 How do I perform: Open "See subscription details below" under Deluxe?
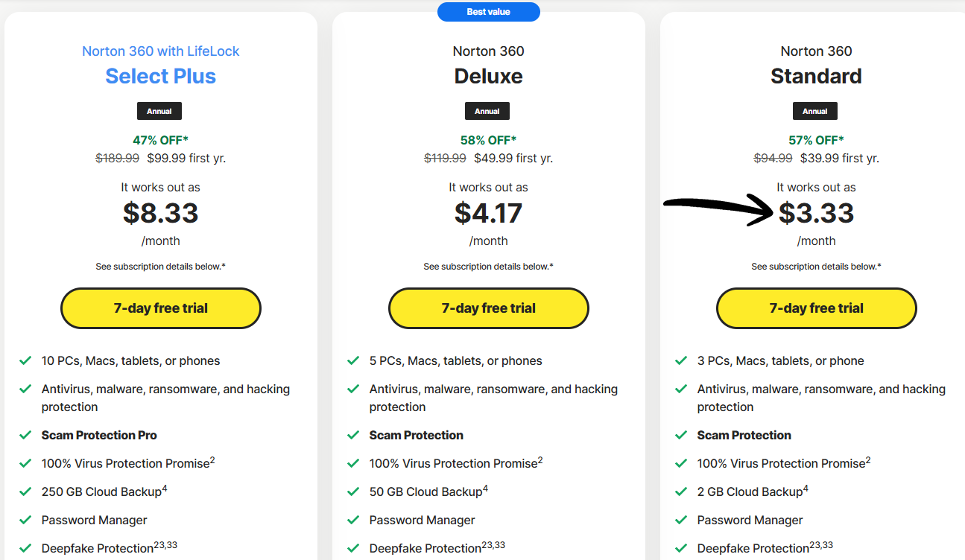point(488,266)
